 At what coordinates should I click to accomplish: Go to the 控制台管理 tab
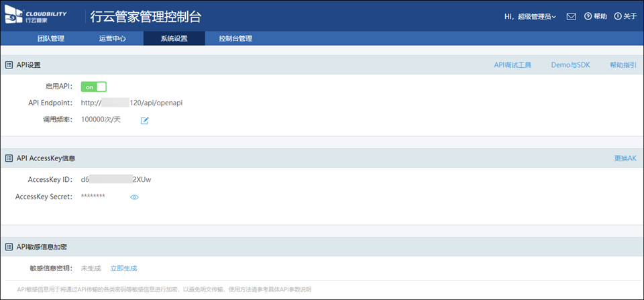click(235, 39)
